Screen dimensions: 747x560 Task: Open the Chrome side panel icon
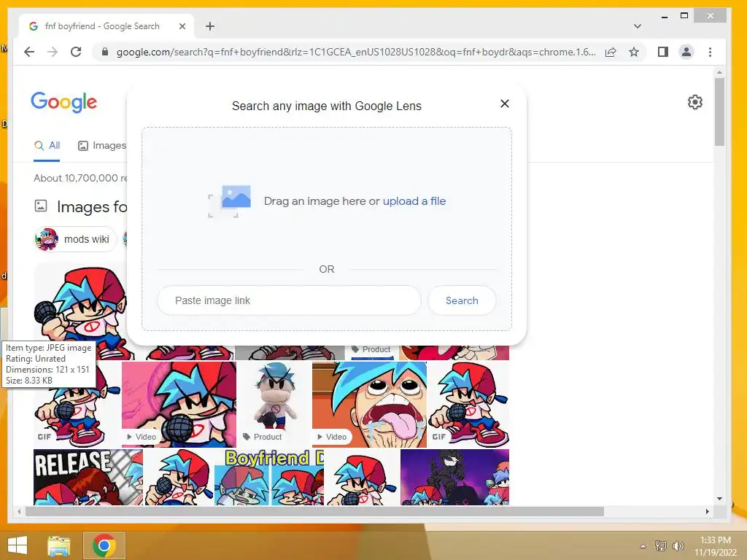(662, 52)
